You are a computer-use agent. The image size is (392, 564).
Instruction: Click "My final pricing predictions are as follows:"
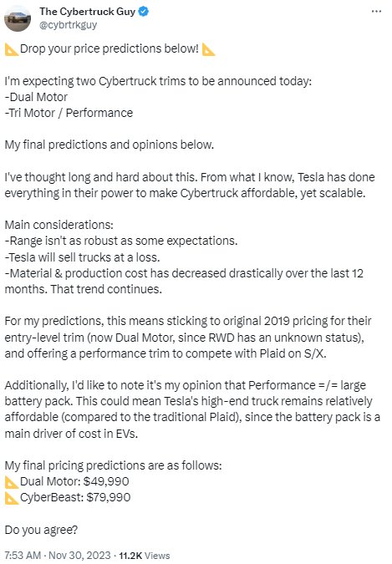point(113,465)
